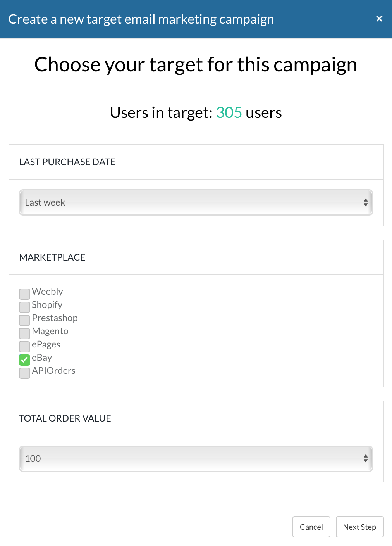Check the Prestashop checkbox box
The height and width of the screenshot is (546, 392).
point(24,320)
